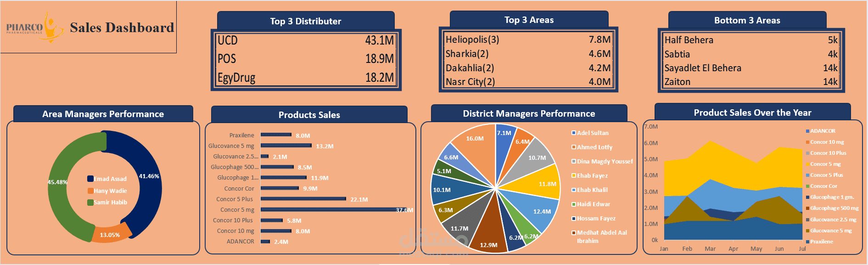The image size is (868, 265).
Task: Click Concor 10 Plus in yearly chart legend
Action: [826, 153]
